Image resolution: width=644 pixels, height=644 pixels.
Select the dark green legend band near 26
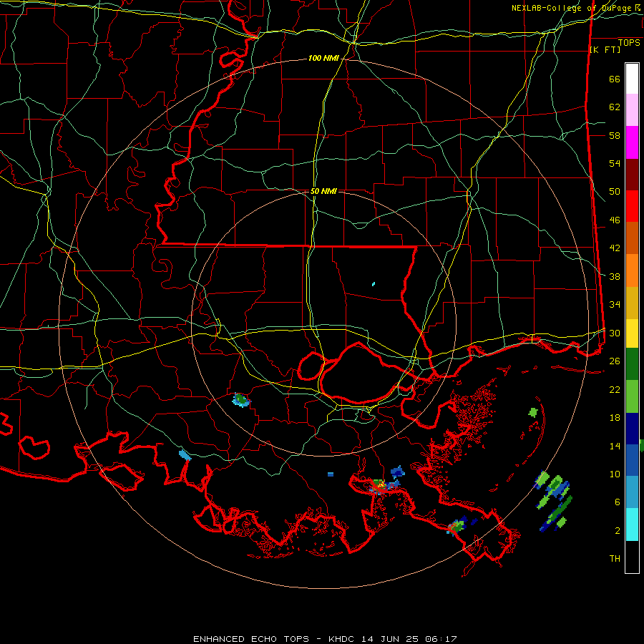click(632, 364)
